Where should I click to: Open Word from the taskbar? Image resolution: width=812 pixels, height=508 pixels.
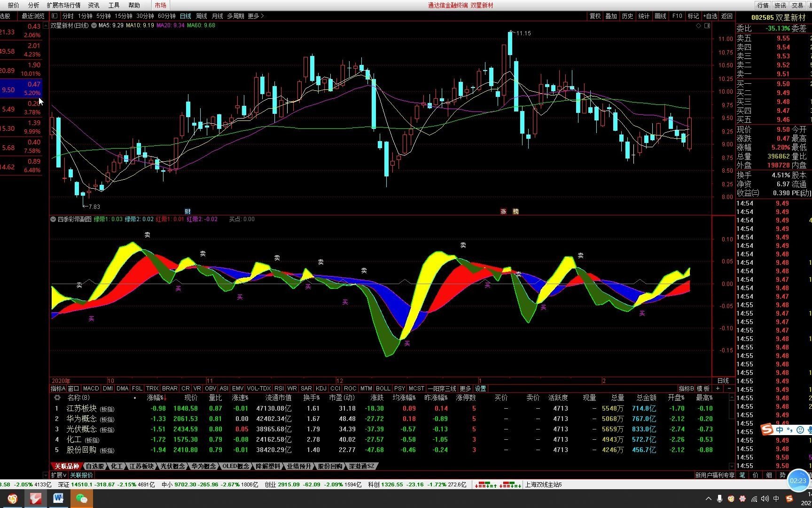tap(58, 499)
